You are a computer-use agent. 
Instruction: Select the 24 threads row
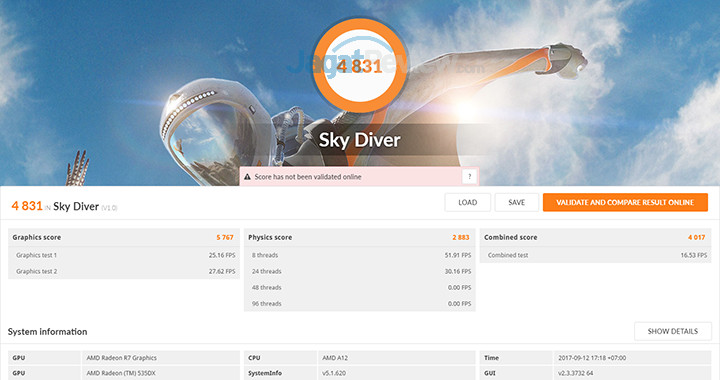click(360, 271)
